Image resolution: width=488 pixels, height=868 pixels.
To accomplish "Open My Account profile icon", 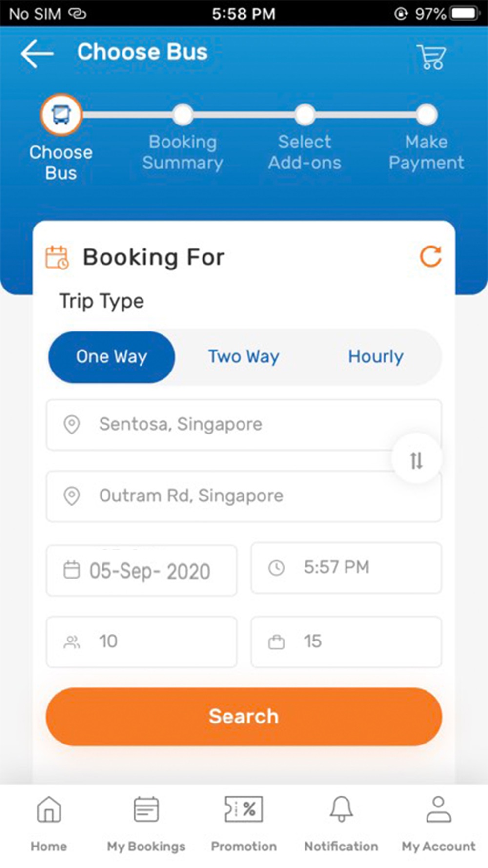I will [x=438, y=810].
